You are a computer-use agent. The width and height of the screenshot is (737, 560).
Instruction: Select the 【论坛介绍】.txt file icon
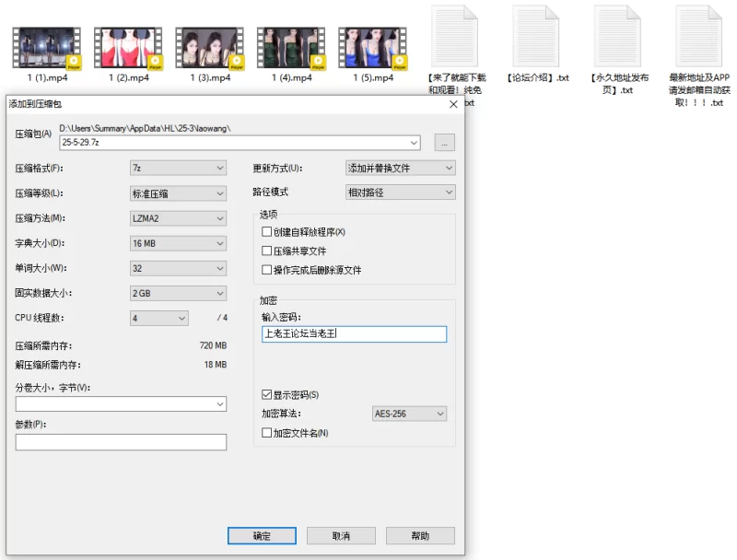pos(536,36)
